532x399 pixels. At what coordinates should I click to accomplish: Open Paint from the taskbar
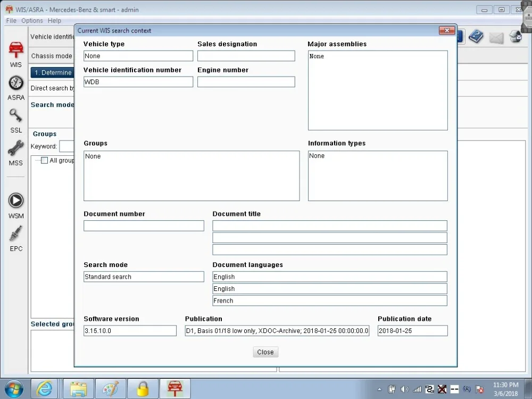(x=111, y=389)
